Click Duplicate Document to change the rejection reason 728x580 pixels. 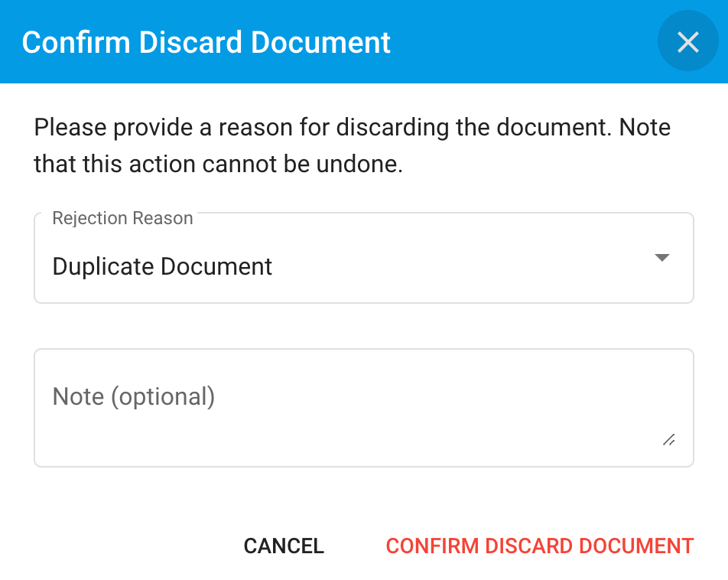point(161,266)
